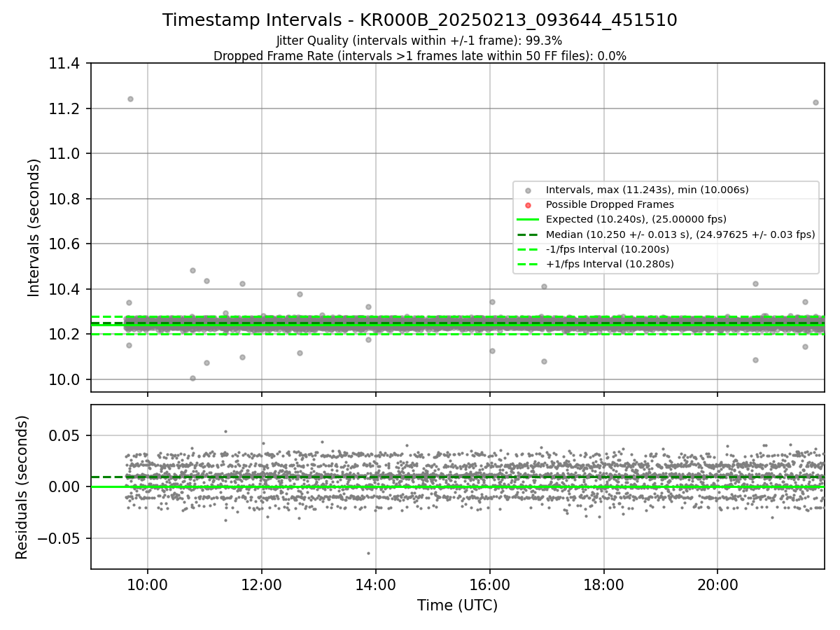The width and height of the screenshot is (840, 630).
Task: Click the solid green 'Expected' legend line sample
Action: click(528, 220)
